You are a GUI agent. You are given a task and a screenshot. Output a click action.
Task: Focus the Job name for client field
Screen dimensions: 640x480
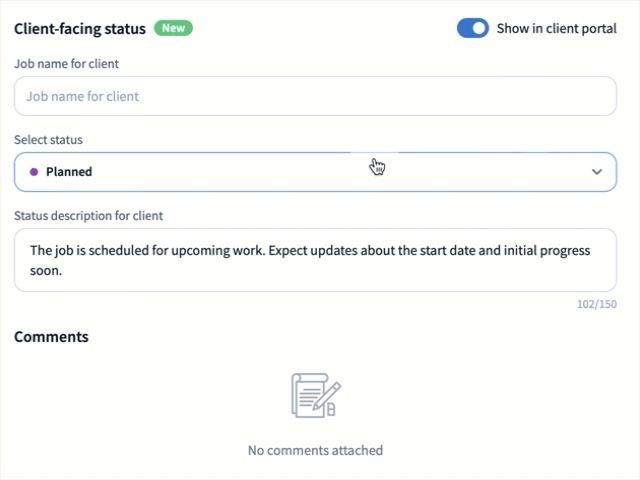tap(315, 96)
